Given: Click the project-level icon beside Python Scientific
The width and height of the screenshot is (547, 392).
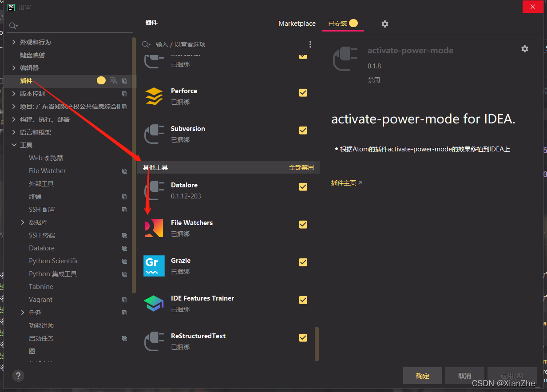Looking at the screenshot, I should pyautogui.click(x=124, y=261).
